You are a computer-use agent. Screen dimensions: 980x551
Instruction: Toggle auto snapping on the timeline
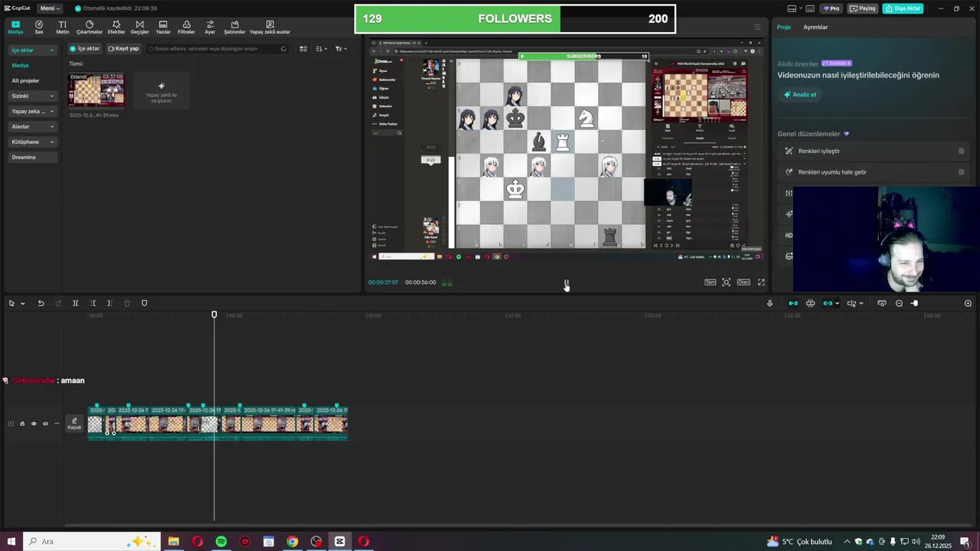tap(810, 303)
